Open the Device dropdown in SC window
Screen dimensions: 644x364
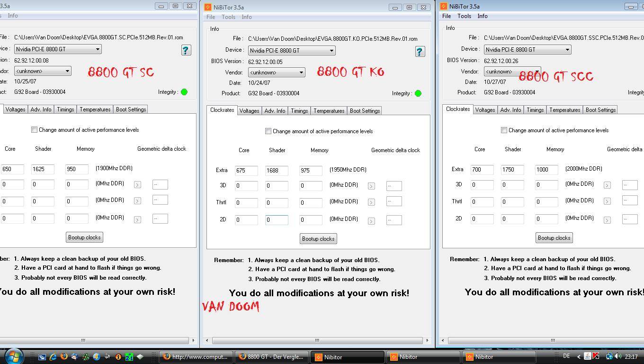(58, 49)
